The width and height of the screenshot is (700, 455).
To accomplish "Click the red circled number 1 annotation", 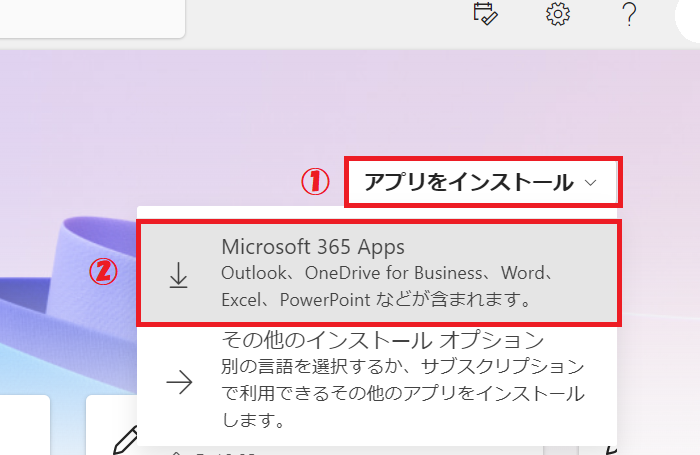I will click(x=315, y=181).
